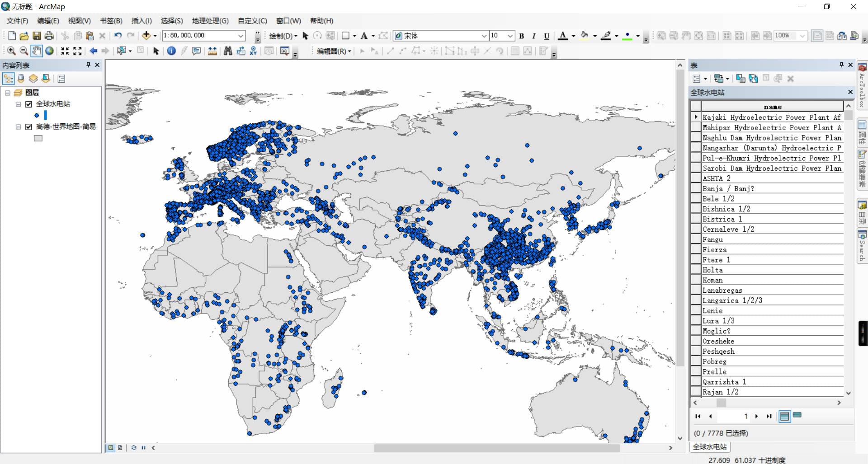Viewport: 868px width, 464px height.
Task: Select the Zoom Out tool
Action: (24, 51)
